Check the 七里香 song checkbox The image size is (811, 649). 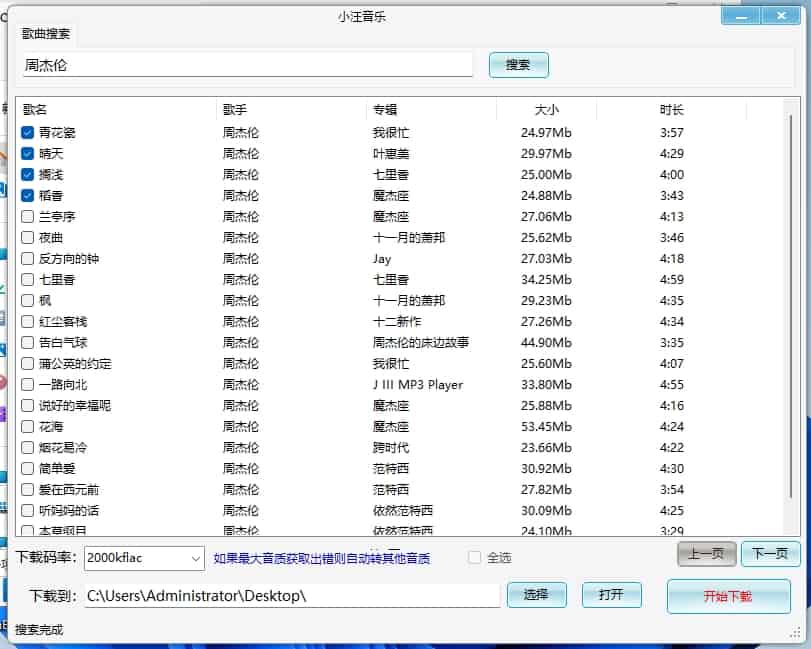click(x=27, y=280)
